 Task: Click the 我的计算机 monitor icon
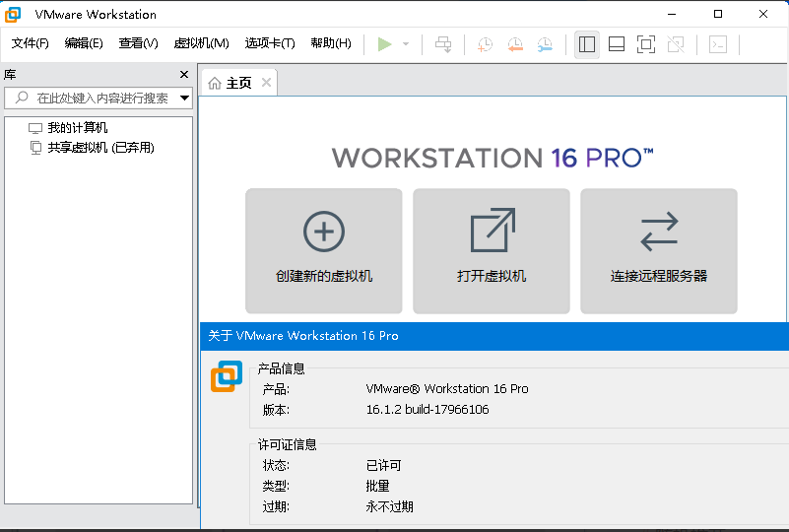(x=35, y=128)
